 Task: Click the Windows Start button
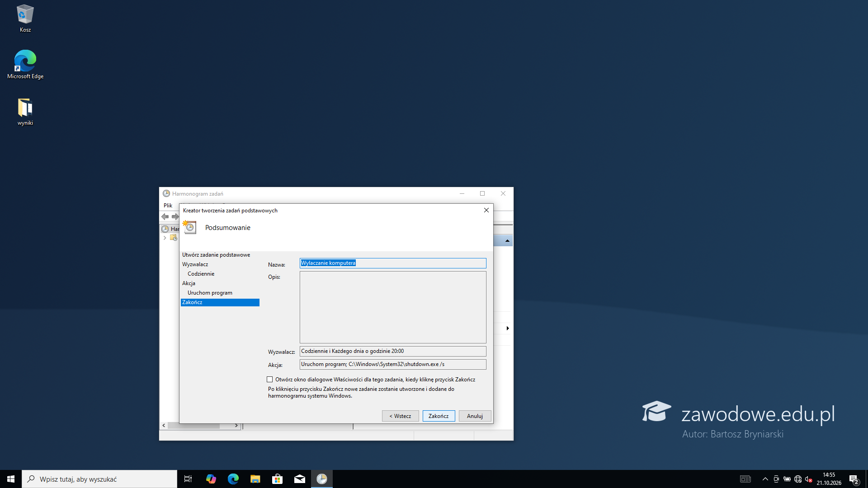click(11, 479)
